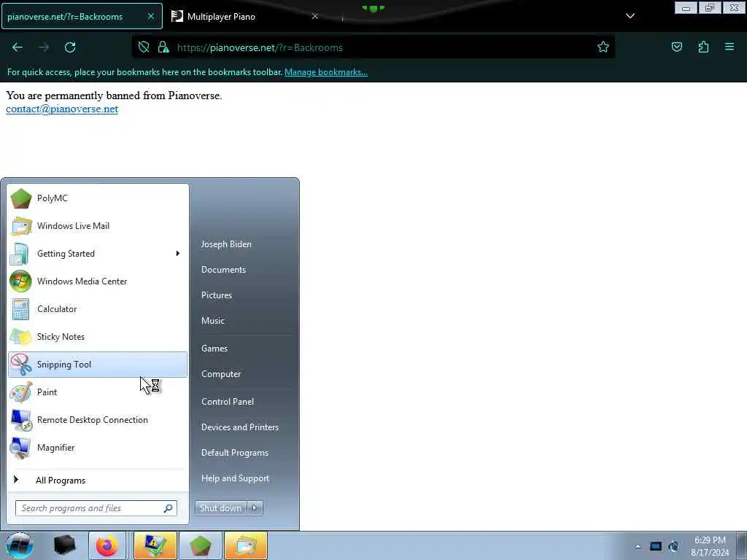Expand the Getting Started submenu arrow
Image resolution: width=747 pixels, height=560 pixels.
(178, 253)
